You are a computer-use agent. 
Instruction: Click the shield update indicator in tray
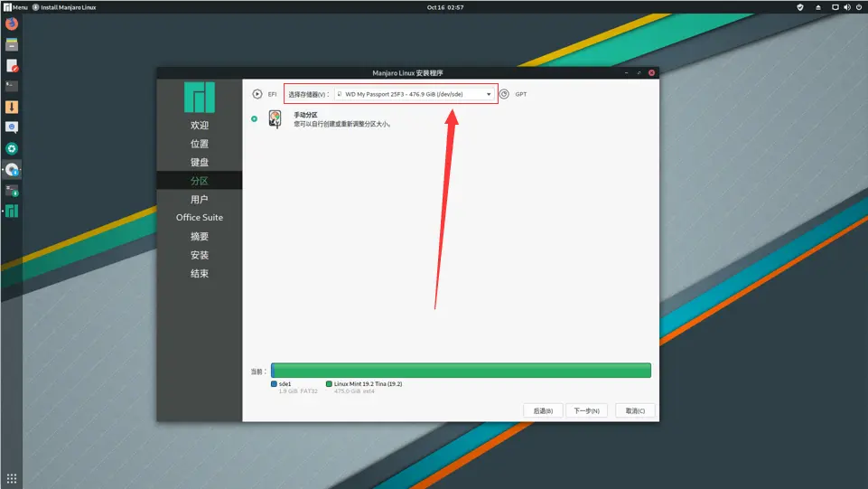[x=800, y=7]
